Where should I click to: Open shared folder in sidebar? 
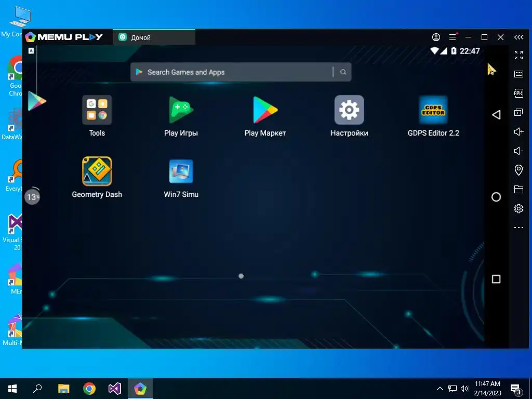click(518, 189)
